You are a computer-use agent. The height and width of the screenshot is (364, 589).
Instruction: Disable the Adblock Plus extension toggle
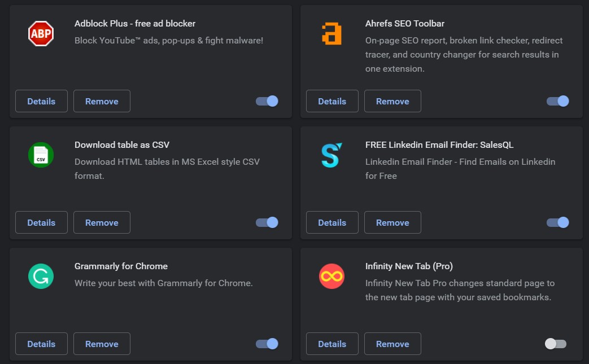(267, 101)
